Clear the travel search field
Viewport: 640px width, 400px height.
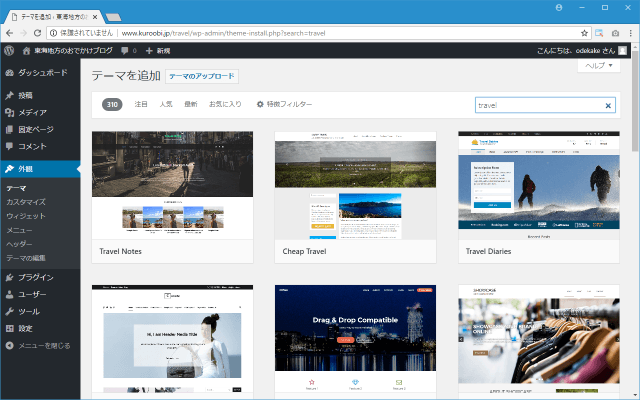point(608,105)
